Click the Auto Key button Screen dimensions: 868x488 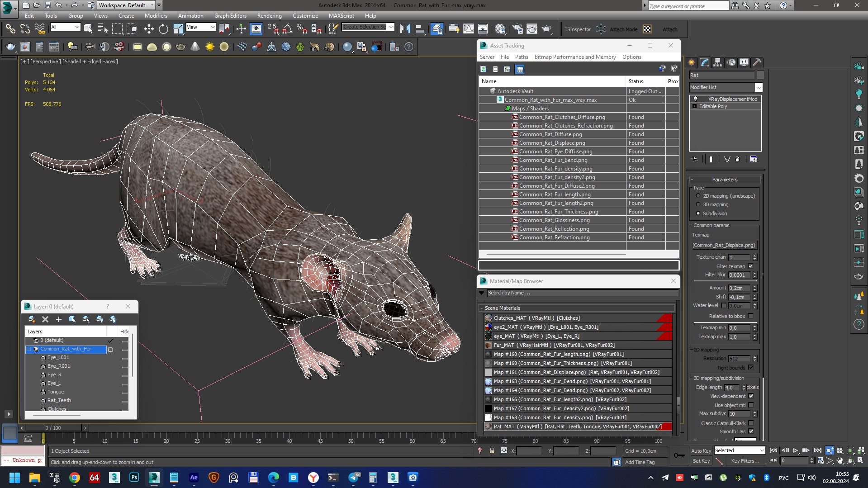point(701,451)
